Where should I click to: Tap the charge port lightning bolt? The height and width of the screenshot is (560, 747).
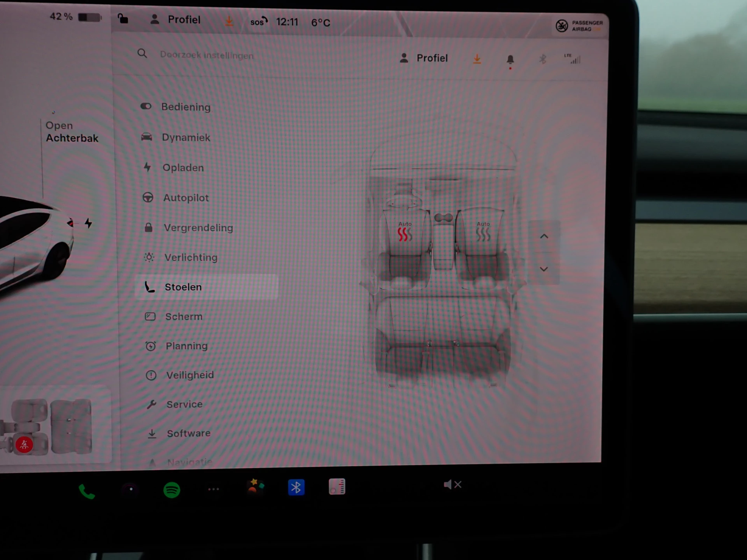point(89,223)
